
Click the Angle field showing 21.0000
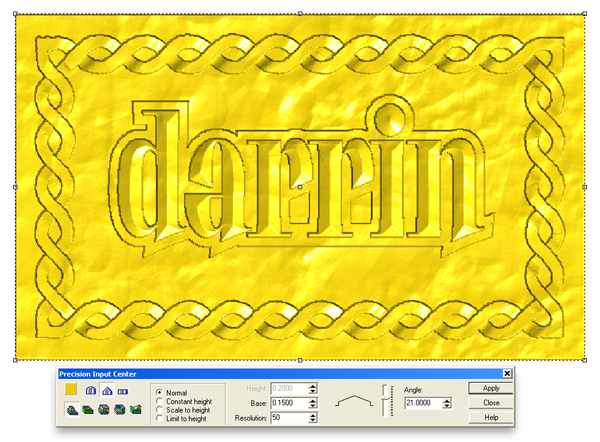click(x=424, y=403)
